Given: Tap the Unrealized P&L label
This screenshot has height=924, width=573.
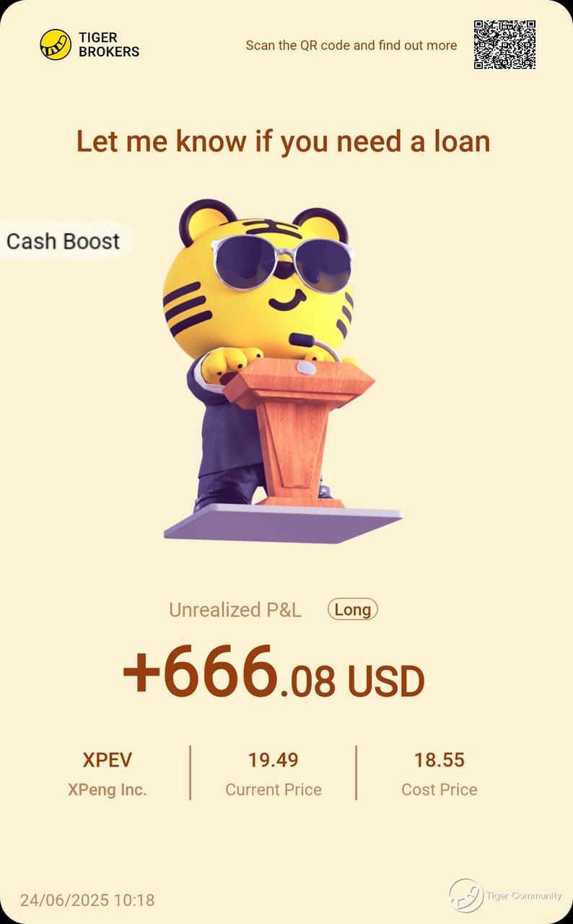Looking at the screenshot, I should 235,610.
